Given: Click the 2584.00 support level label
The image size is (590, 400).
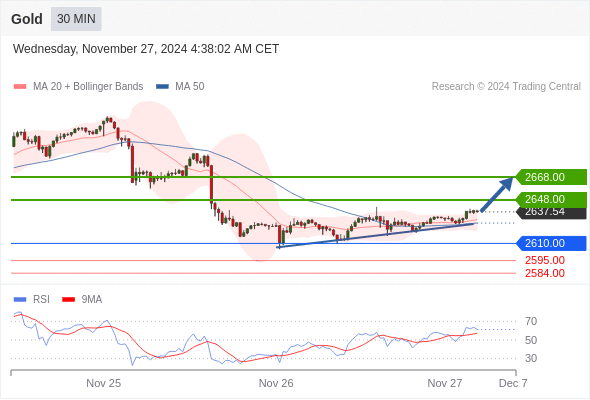Looking at the screenshot, I should (x=545, y=273).
